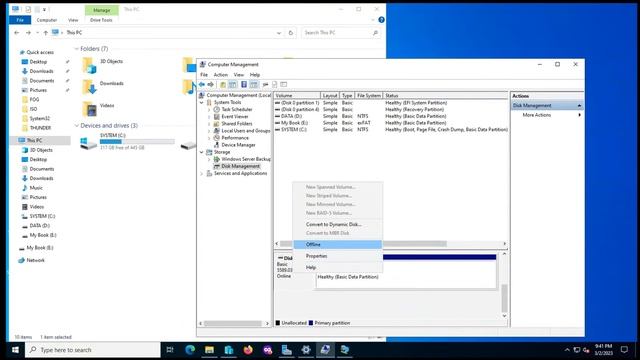
Task: Click the Up arrow in File Explorer navigation
Action: pos(46,33)
